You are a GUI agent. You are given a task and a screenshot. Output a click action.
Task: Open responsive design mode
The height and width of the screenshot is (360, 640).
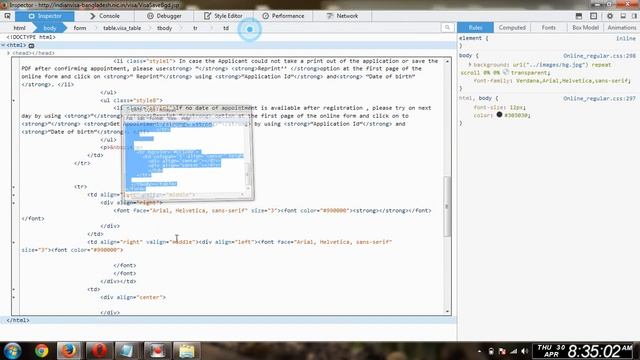tap(593, 16)
